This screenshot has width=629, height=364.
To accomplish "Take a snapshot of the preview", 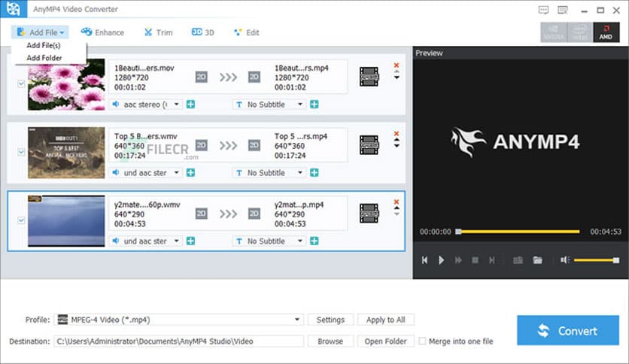I will (x=518, y=260).
